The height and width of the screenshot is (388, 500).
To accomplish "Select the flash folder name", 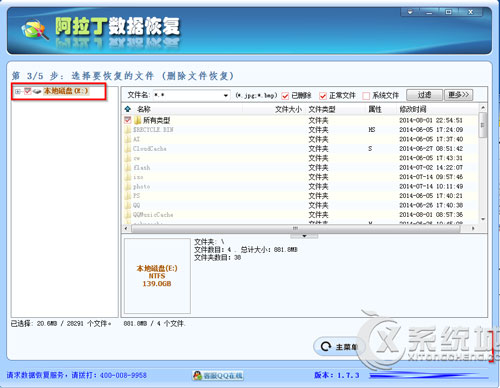I will (x=142, y=168).
